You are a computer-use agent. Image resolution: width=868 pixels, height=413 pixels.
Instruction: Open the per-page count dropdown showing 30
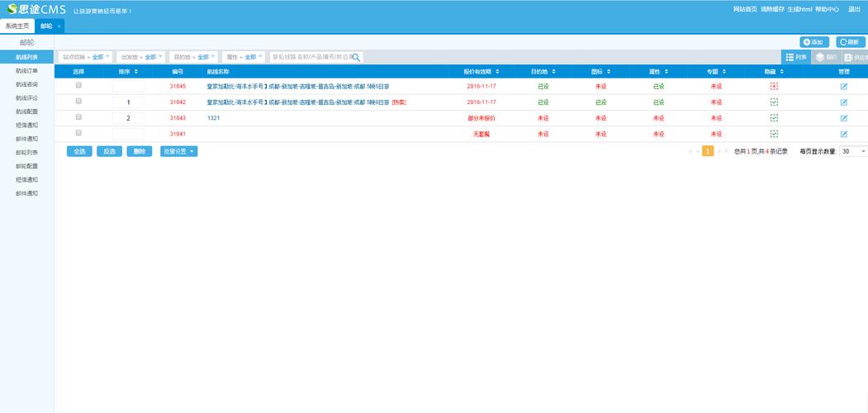click(x=853, y=151)
